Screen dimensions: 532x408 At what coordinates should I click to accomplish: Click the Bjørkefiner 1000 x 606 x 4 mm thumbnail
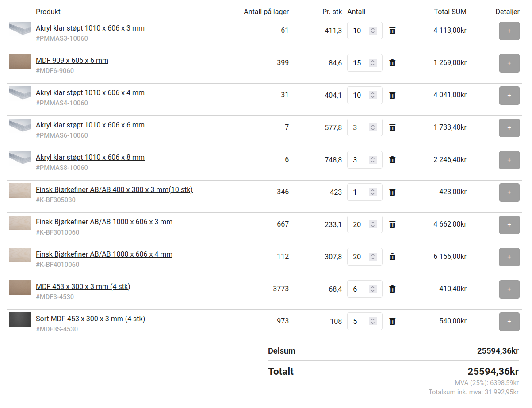[20, 255]
